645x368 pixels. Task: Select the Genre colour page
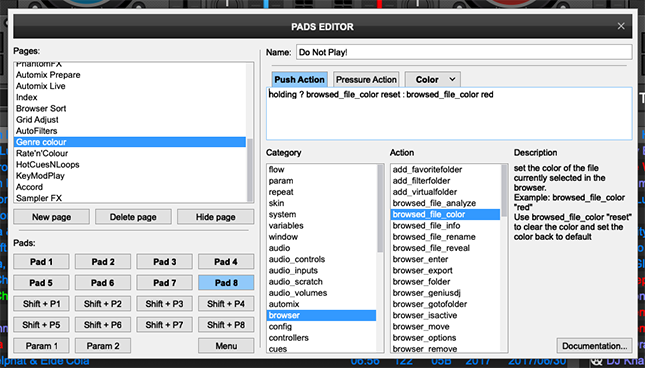(130, 142)
